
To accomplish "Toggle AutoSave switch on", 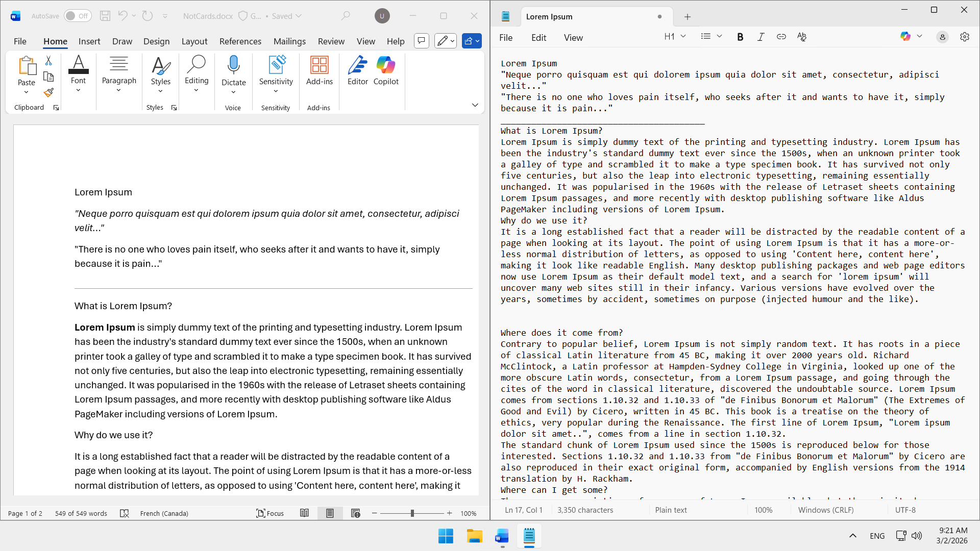I will (78, 16).
